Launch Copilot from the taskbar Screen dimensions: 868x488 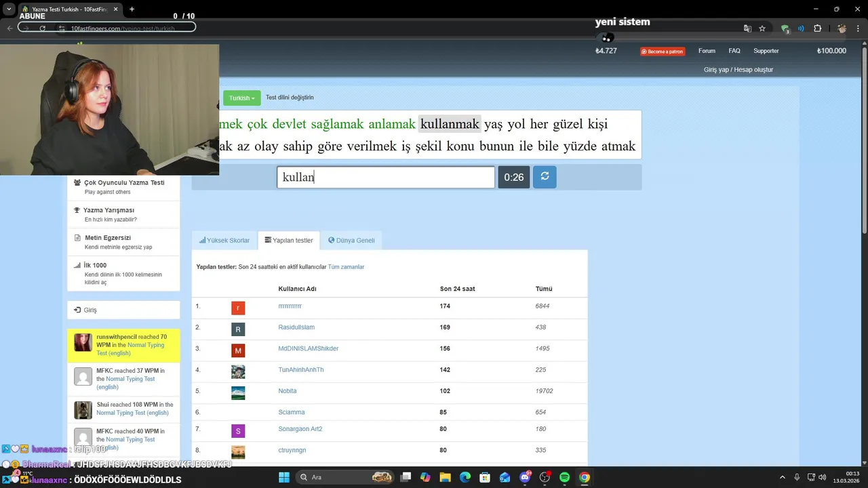click(x=425, y=477)
